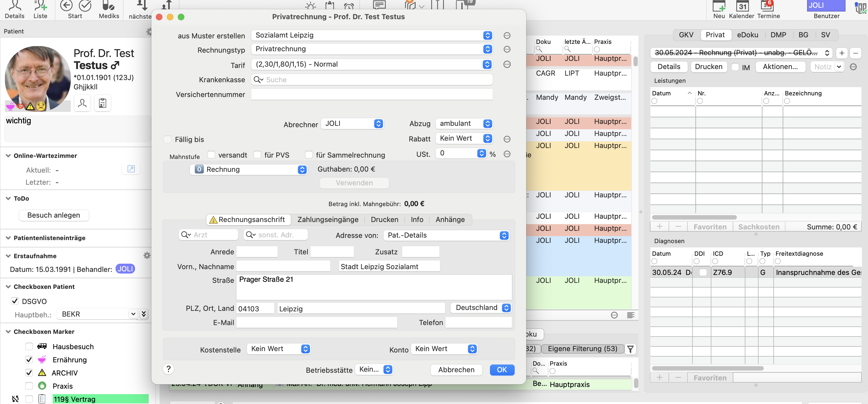Enable the Hausbesuch marker checkbox
Image resolution: width=868 pixels, height=404 pixels.
29,346
